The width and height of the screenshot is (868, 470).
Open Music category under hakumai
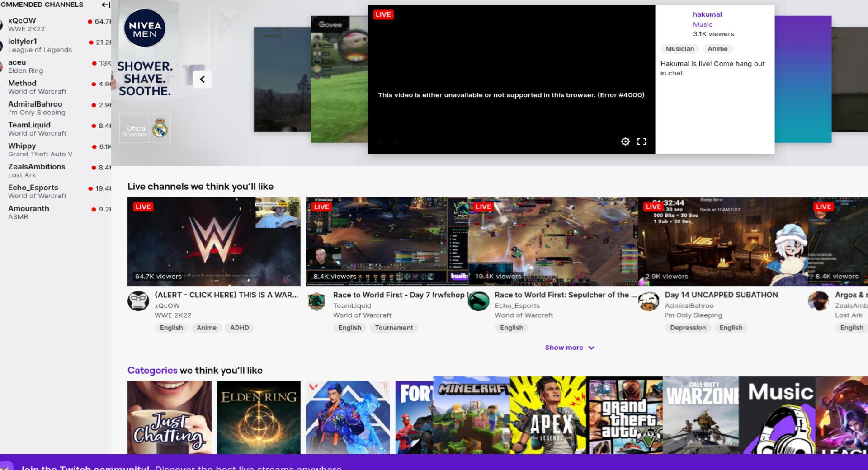click(703, 24)
